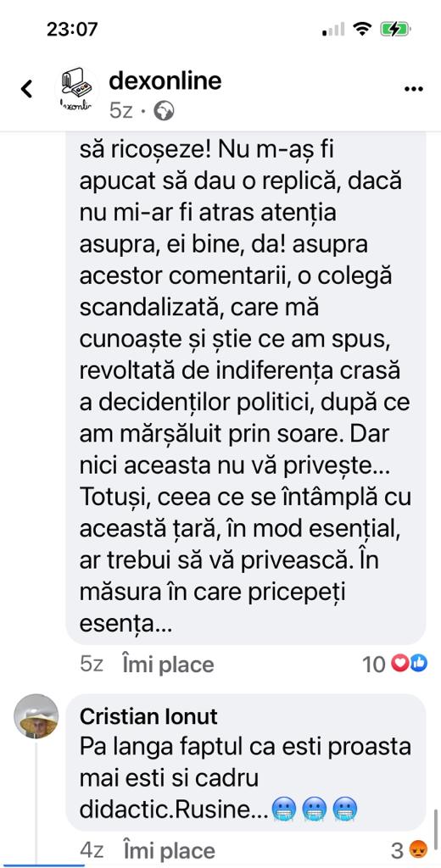The width and height of the screenshot is (441, 868).
Task: Tap Îmi place under Cristian Ionut's comment
Action: click(169, 851)
